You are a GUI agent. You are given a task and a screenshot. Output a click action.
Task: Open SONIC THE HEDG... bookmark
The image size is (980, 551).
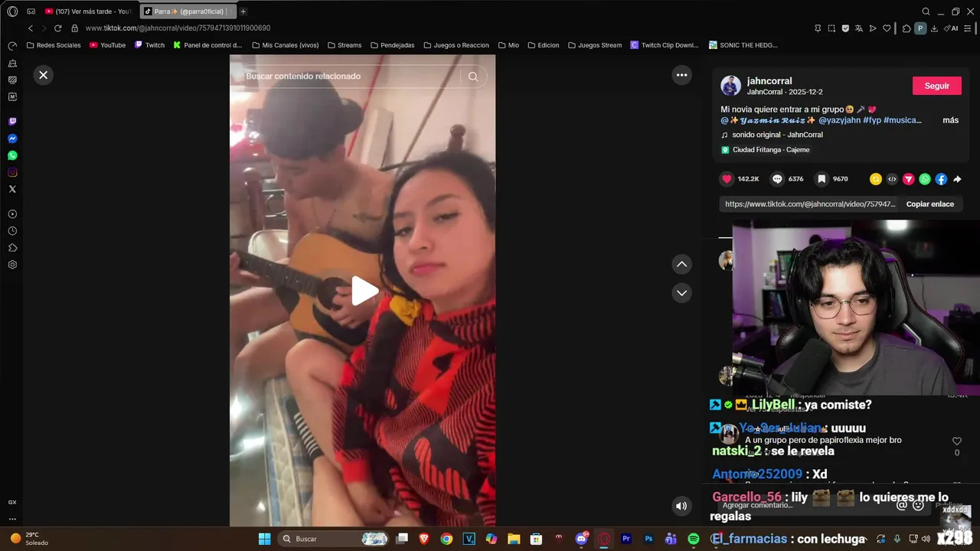click(743, 45)
